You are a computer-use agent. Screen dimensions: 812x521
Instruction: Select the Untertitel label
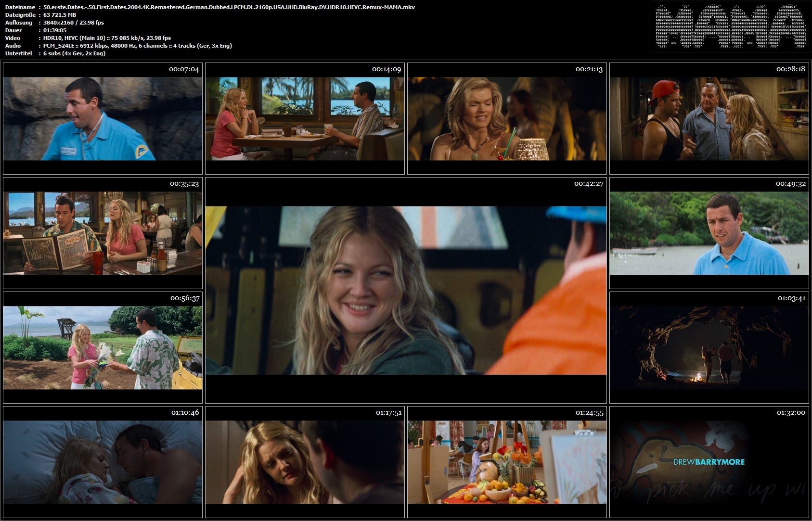click(x=19, y=53)
